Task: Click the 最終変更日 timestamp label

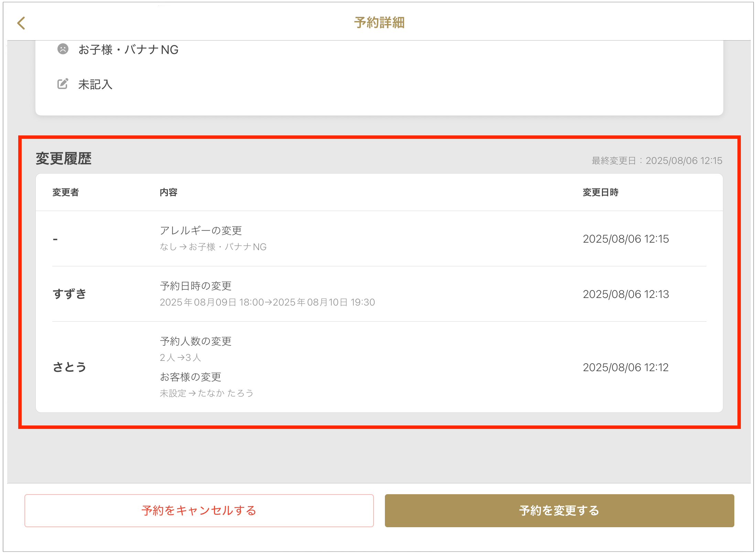Action: [x=657, y=160]
